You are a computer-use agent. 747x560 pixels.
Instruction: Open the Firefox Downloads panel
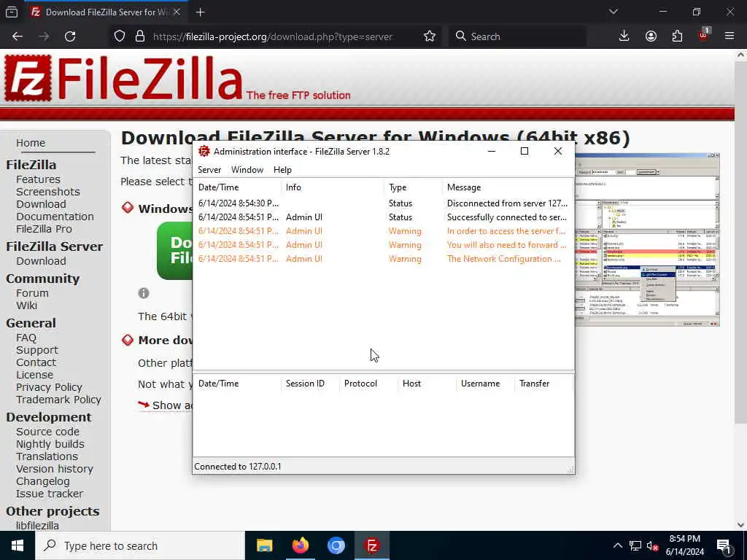point(624,36)
